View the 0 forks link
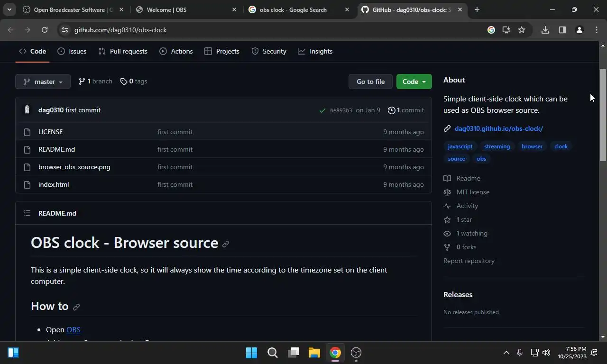Image resolution: width=607 pixels, height=364 pixels. pos(460,247)
